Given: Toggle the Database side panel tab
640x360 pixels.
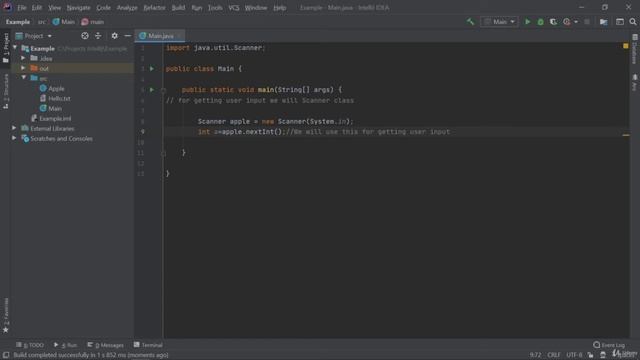Looking at the screenshot, I should click(x=635, y=49).
